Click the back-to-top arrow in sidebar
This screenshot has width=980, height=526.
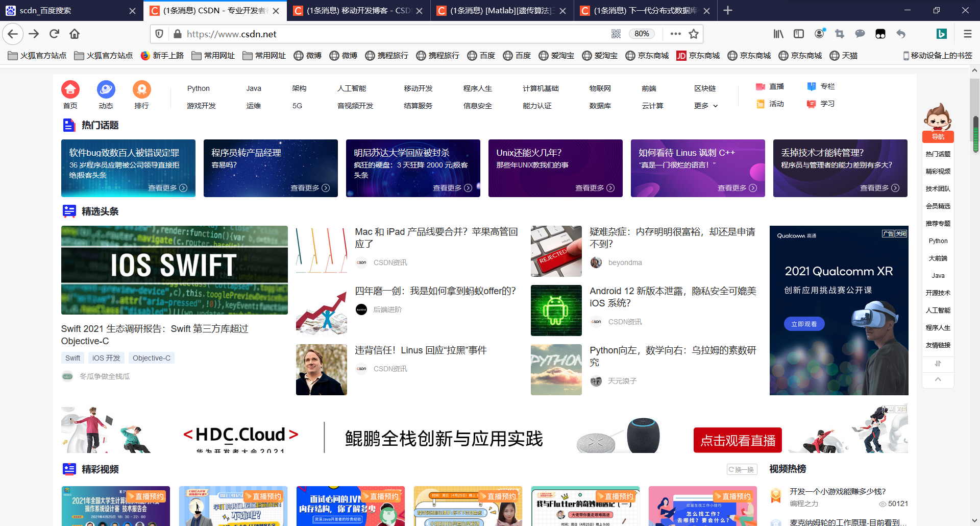[x=938, y=379]
